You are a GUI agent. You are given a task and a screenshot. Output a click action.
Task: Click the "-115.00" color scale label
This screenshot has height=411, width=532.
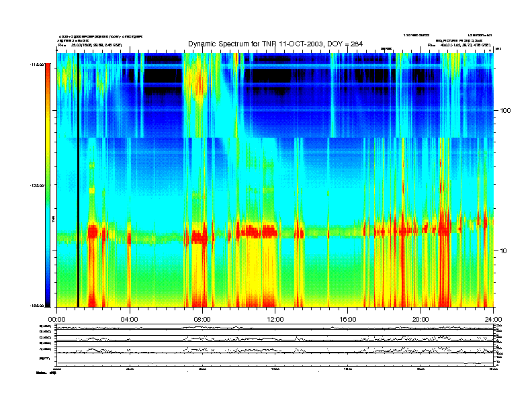[x=36, y=64]
